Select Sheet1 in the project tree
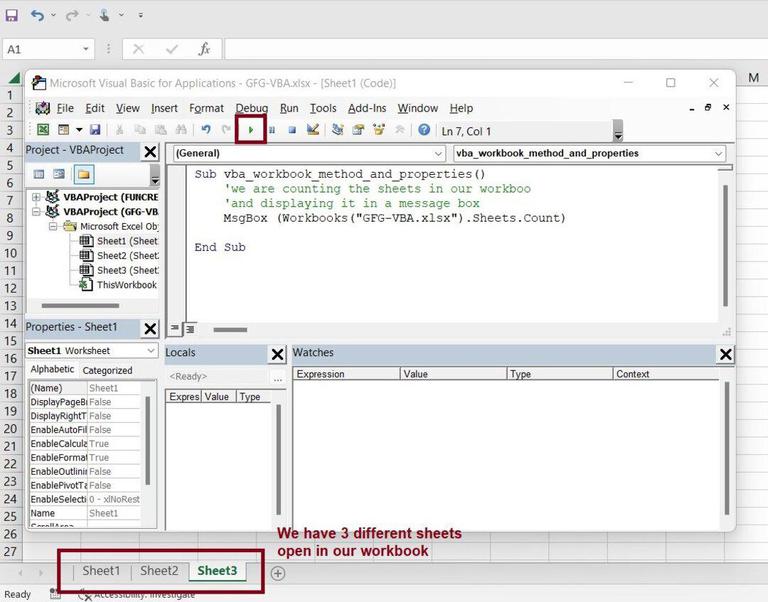 click(x=119, y=241)
